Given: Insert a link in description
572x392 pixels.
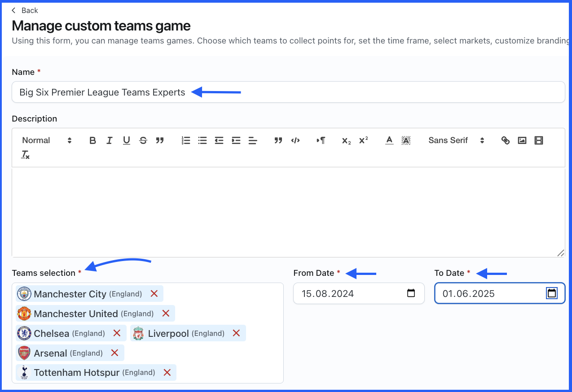Looking at the screenshot, I should pyautogui.click(x=506, y=140).
